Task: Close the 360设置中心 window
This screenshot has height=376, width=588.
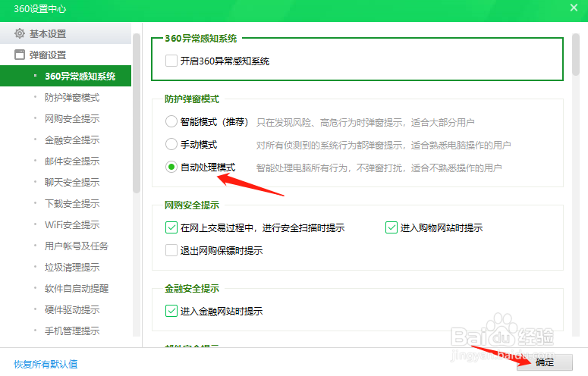Action: tap(574, 8)
